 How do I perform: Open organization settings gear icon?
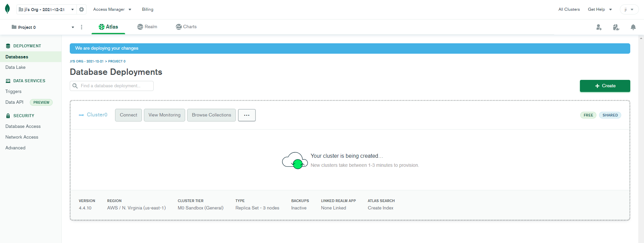82,9
